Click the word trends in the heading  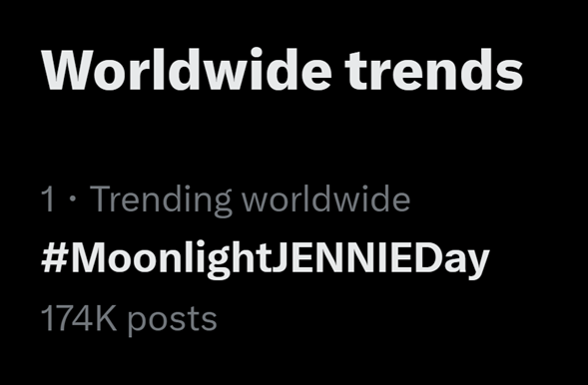[433, 70]
